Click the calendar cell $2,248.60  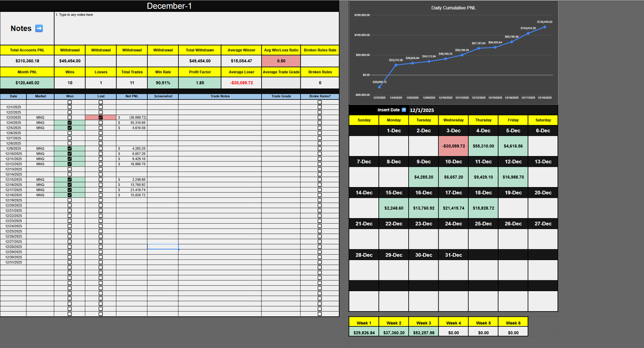(394, 208)
